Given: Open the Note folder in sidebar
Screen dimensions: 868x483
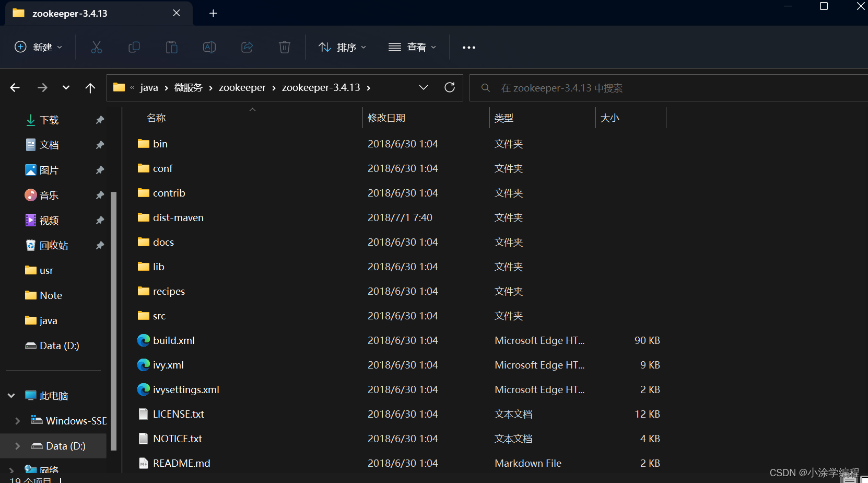Looking at the screenshot, I should point(51,296).
